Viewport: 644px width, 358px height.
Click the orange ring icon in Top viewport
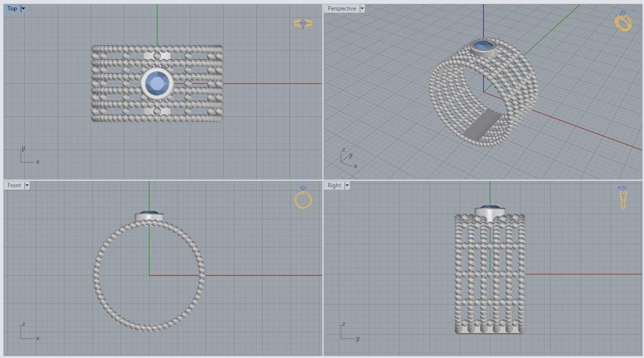303,23
